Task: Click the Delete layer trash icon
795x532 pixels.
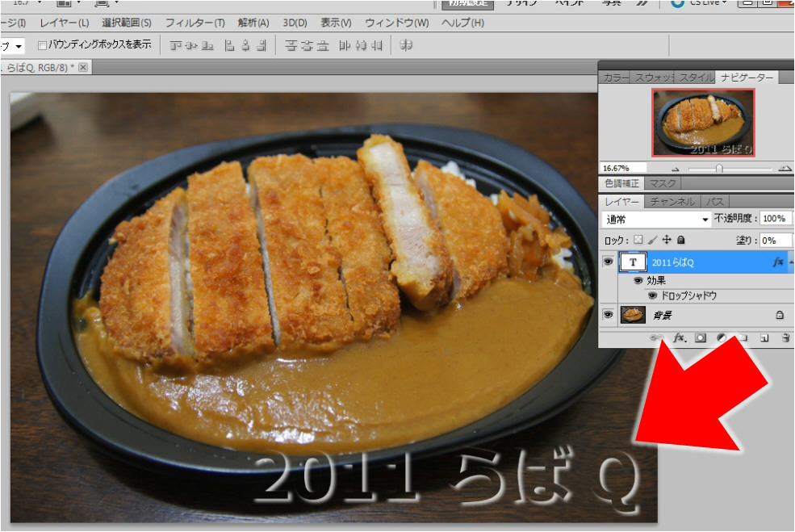Action: pos(785,337)
